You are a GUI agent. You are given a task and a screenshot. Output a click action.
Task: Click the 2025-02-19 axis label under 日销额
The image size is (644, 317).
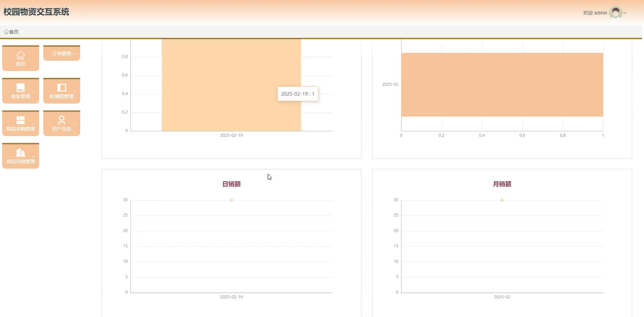point(231,297)
